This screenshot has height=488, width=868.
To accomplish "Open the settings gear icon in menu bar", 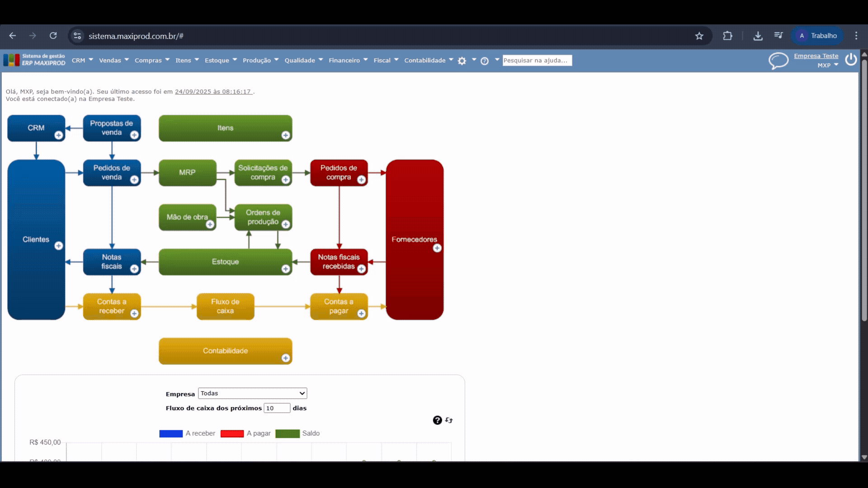I will [462, 61].
